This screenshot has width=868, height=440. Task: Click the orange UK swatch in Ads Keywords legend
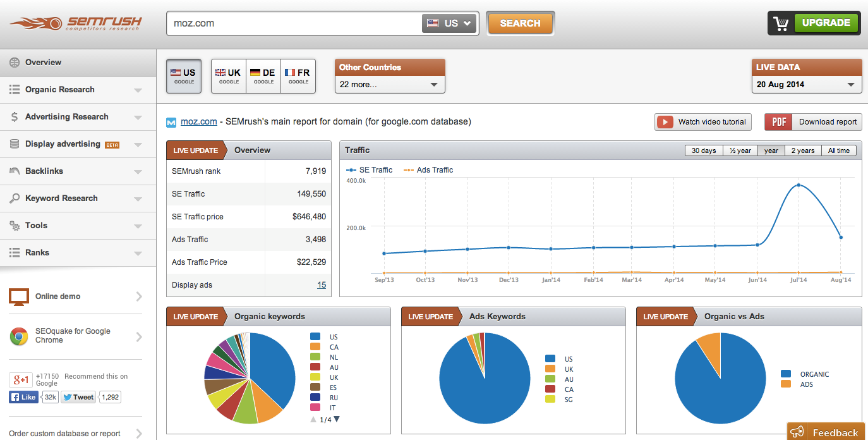pyautogui.click(x=550, y=369)
